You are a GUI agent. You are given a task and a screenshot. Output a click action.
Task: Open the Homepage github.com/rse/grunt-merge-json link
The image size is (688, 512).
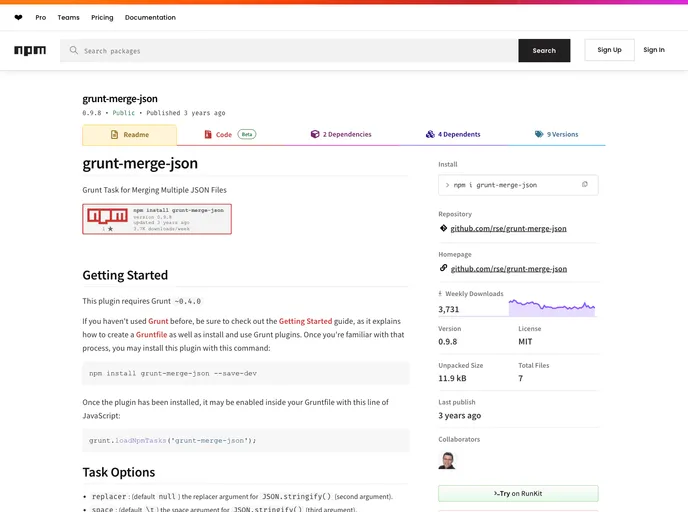(509, 269)
